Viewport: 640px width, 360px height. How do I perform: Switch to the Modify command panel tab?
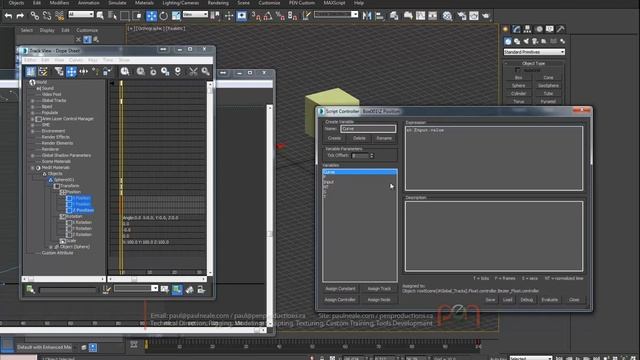[517, 29]
